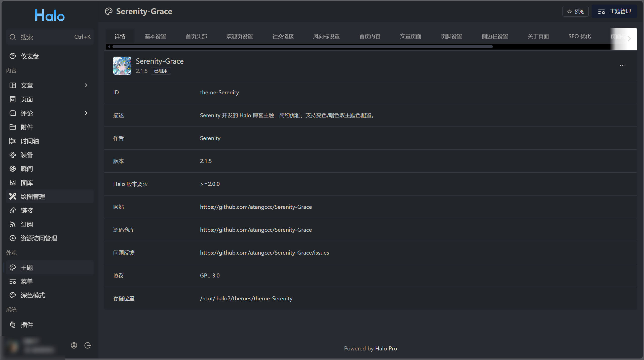Click the Halo logo
This screenshot has height=360, width=644.
pos(50,15)
